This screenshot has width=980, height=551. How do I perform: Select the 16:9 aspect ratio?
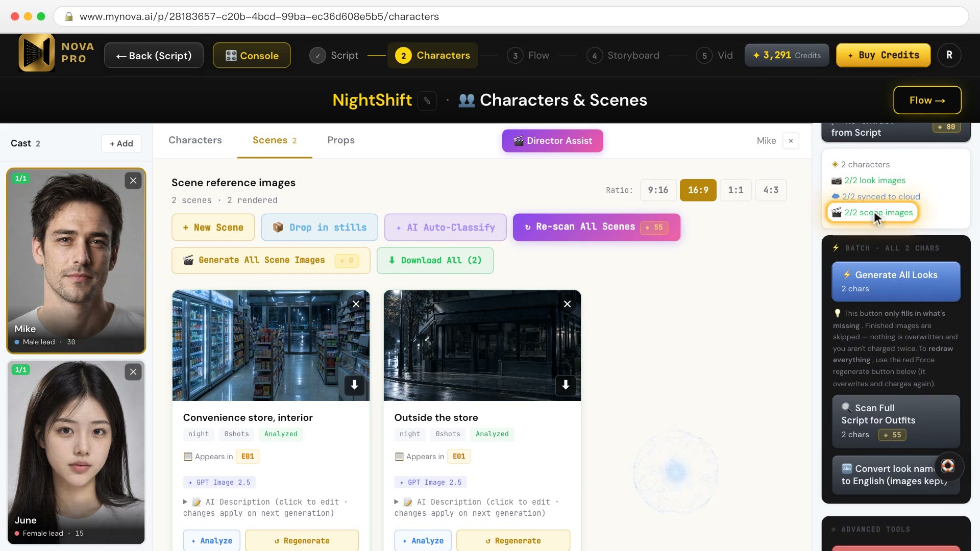(698, 190)
